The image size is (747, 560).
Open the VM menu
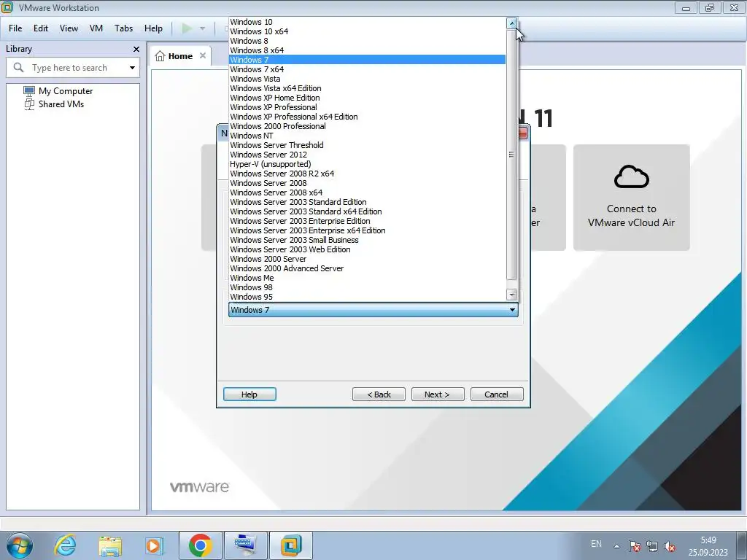tap(96, 28)
